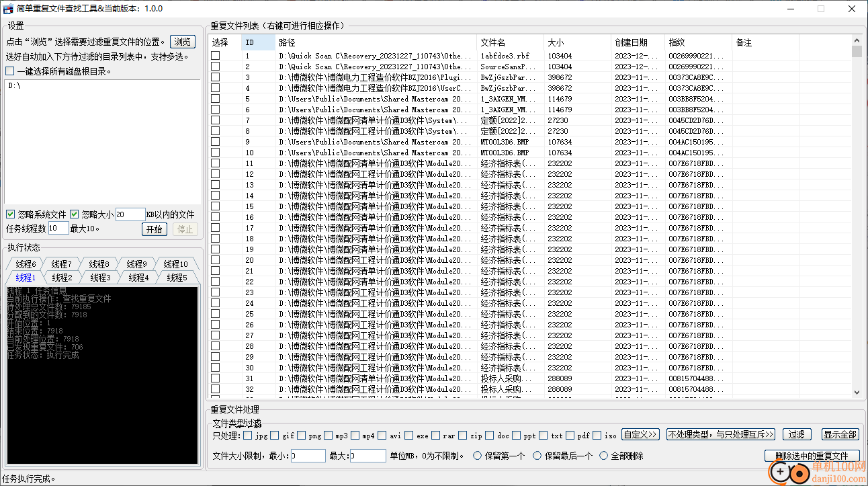Select the size cell of row ID 5
Image resolution: width=868 pixels, height=486 pixels.
tap(560, 99)
